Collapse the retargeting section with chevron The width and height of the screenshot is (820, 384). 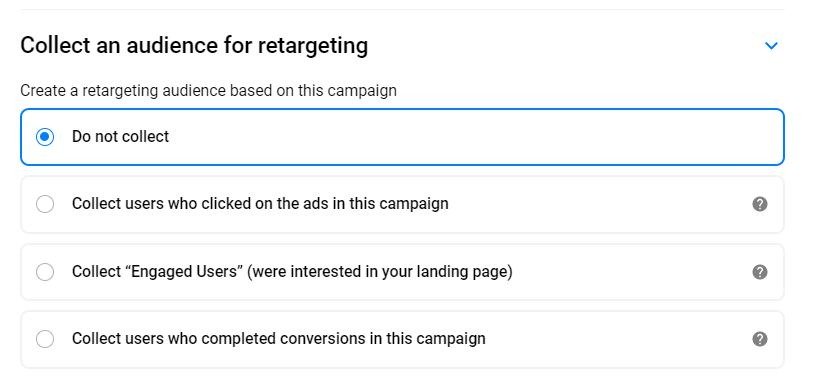[771, 46]
